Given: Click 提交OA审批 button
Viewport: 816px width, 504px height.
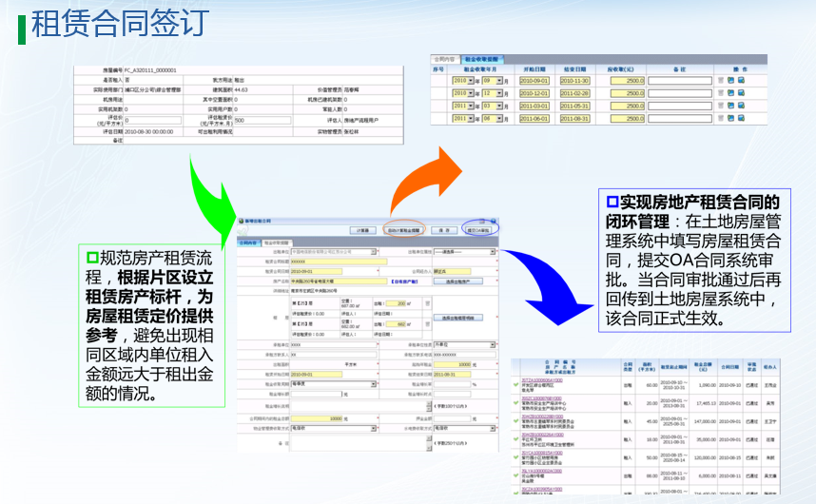Looking at the screenshot, I should [x=477, y=230].
